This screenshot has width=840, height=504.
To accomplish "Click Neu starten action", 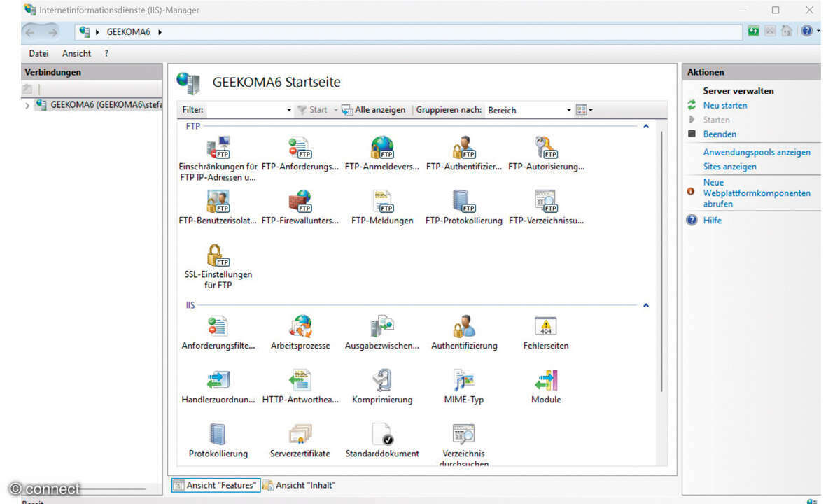I will [724, 105].
